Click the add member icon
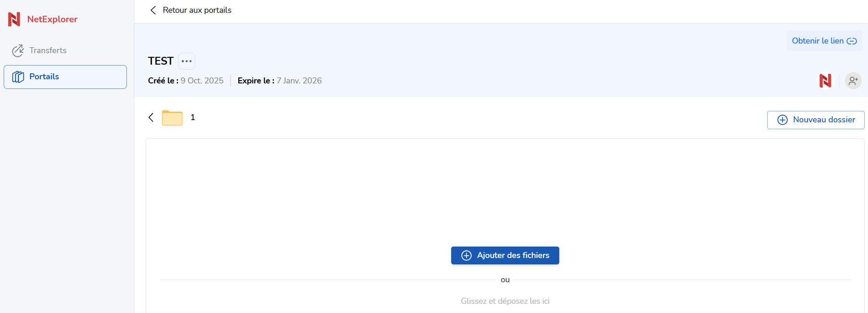The image size is (868, 313). (x=853, y=81)
